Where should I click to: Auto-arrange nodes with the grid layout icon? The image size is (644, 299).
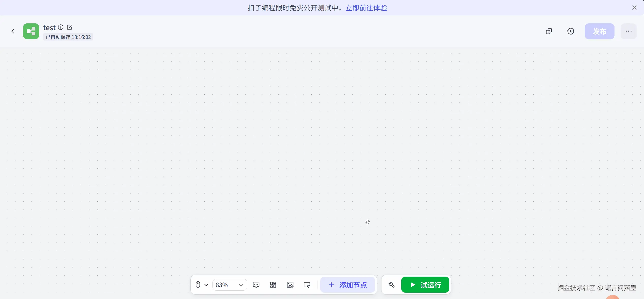pyautogui.click(x=273, y=285)
